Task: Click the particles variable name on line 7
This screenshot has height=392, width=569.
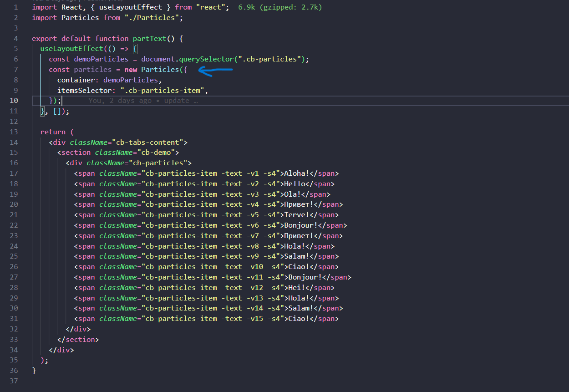Action: 92,70
